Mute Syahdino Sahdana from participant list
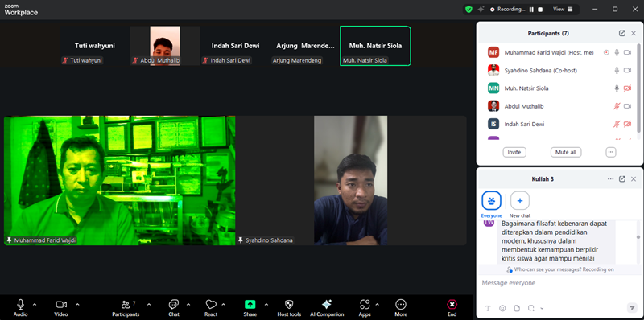This screenshot has width=644, height=320. pyautogui.click(x=617, y=71)
